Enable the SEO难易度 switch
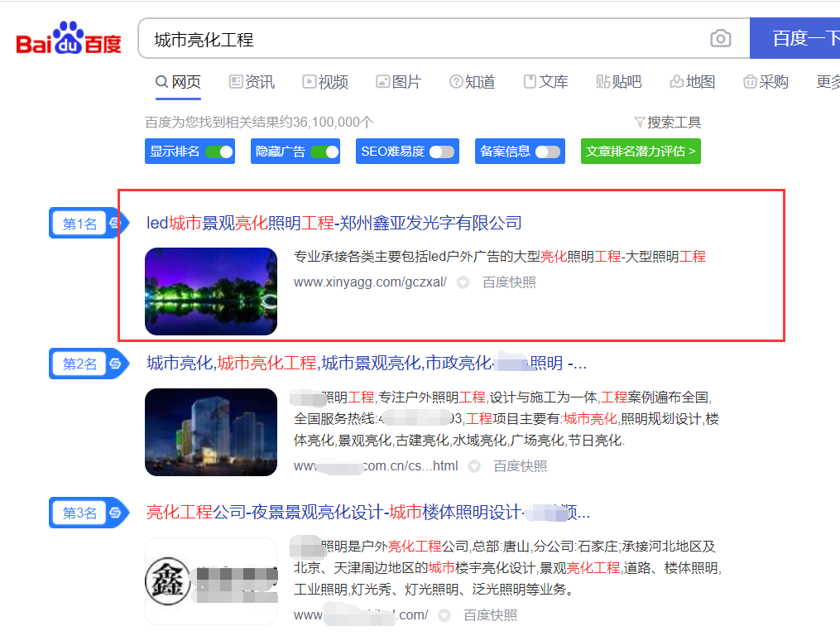Image resolution: width=840 pixels, height=636 pixels. pyautogui.click(x=443, y=152)
